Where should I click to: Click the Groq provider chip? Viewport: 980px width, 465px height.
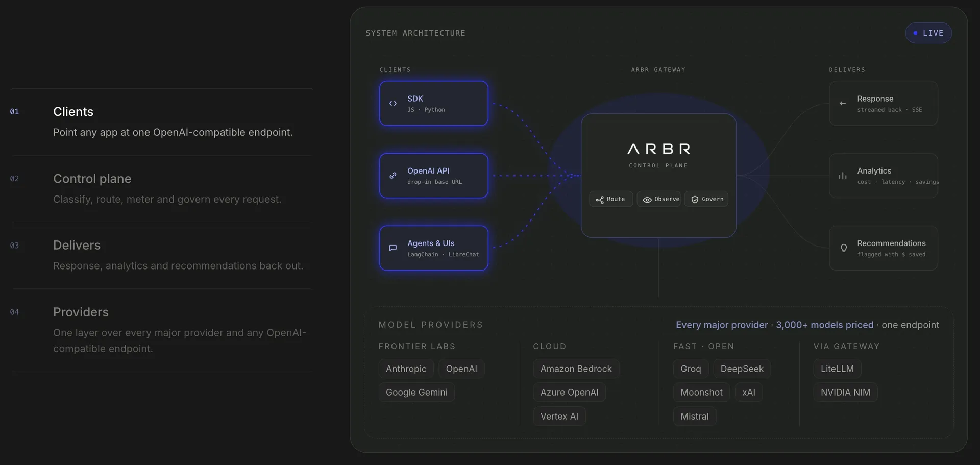coord(691,369)
